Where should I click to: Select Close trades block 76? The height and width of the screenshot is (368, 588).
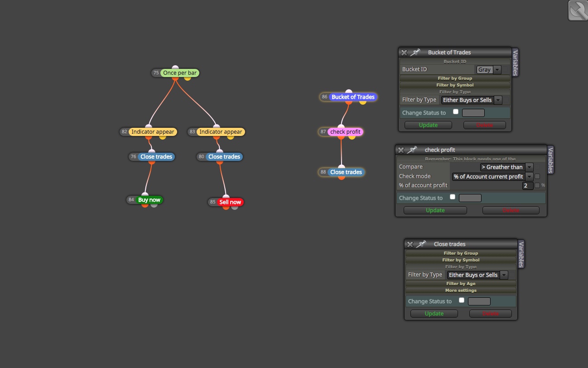pos(156,157)
